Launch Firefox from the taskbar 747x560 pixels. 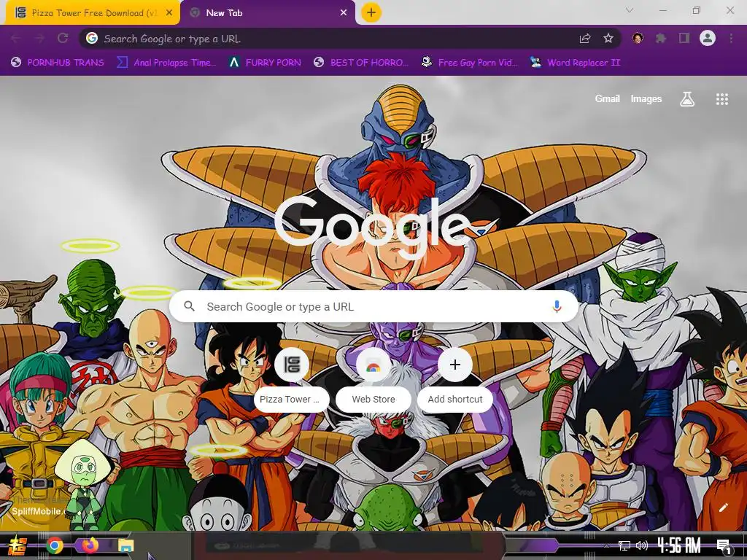(x=90, y=545)
